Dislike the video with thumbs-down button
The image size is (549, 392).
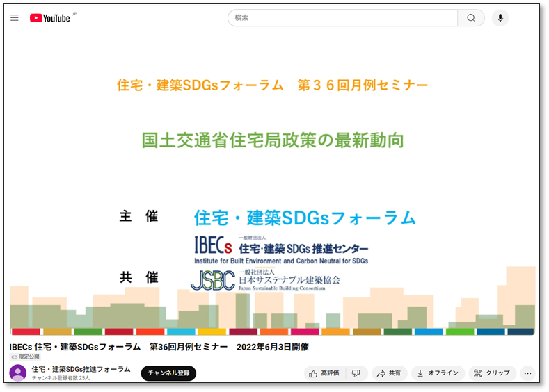click(356, 373)
